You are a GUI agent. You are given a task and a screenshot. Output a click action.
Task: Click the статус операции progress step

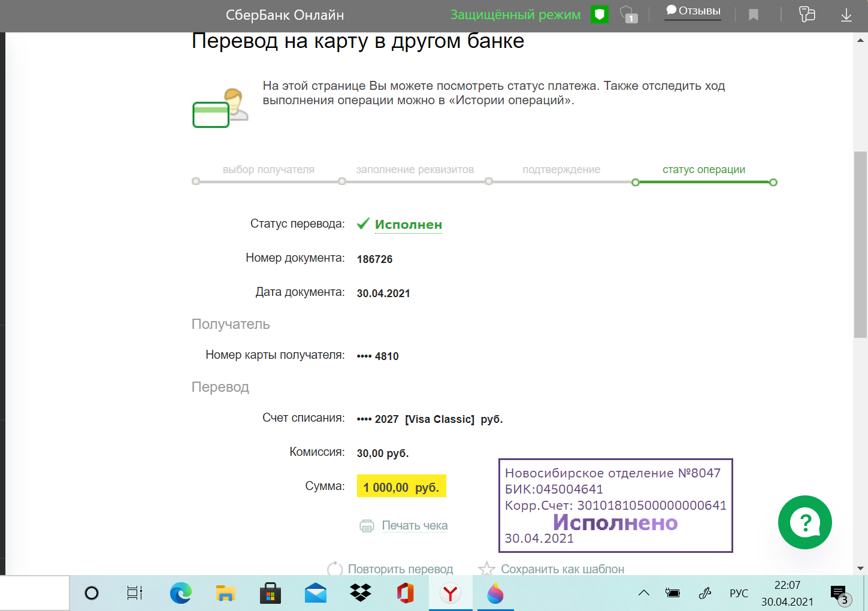click(x=703, y=170)
